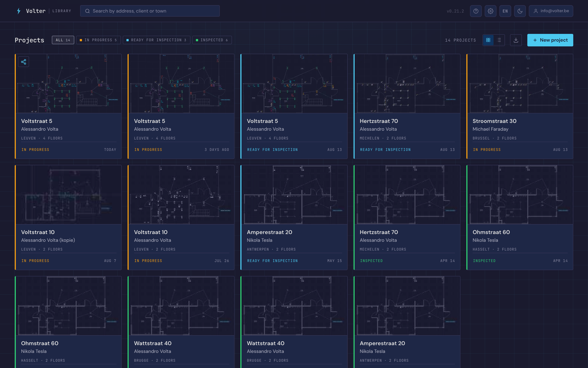Screen dimensions: 588x368
Task: Click the Volter lightning bolt logo
Action: (19, 11)
